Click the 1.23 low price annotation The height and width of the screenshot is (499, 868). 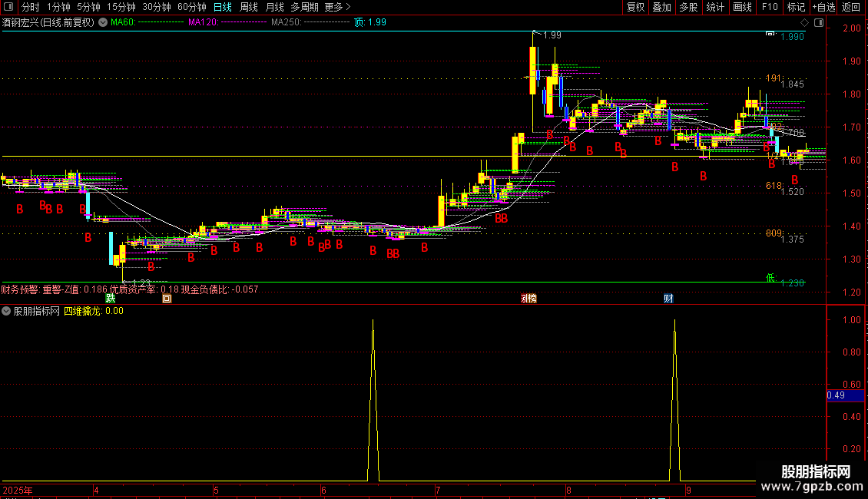(141, 283)
